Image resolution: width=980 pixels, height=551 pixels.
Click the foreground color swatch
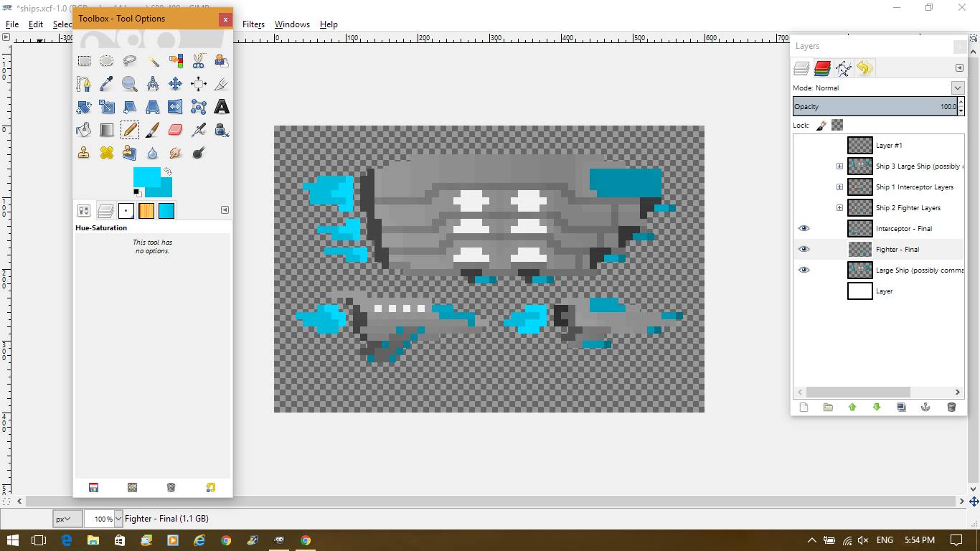point(146,177)
